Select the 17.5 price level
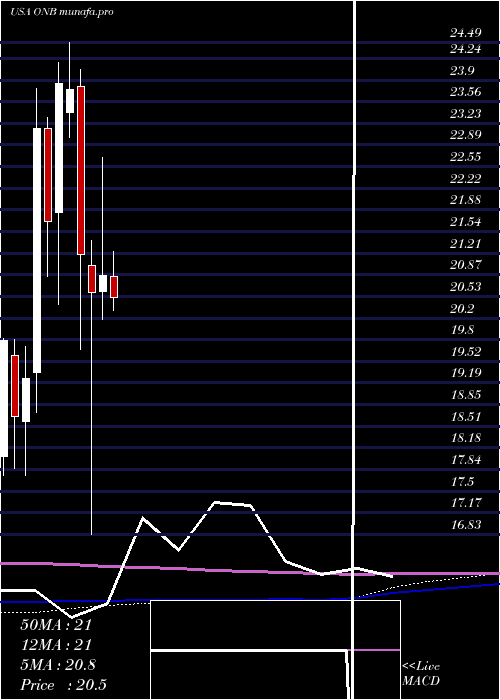Image resolution: width=500 pixels, height=700 pixels. point(462,481)
